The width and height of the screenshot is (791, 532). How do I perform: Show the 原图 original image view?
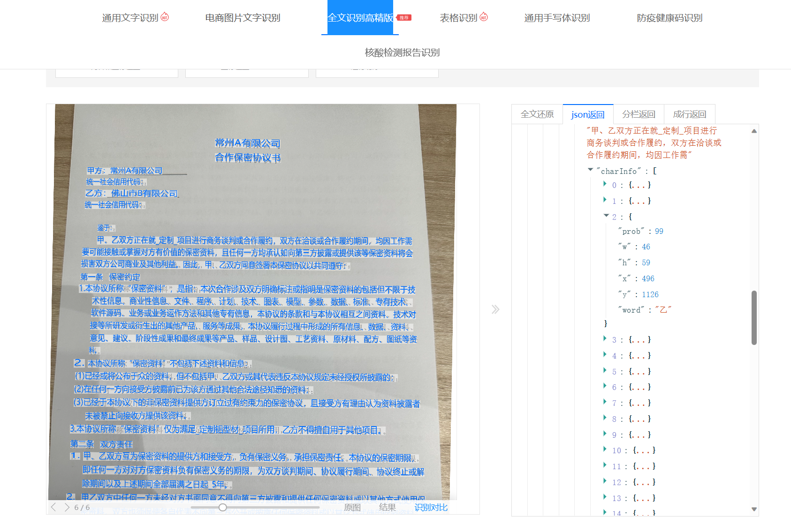(x=352, y=507)
